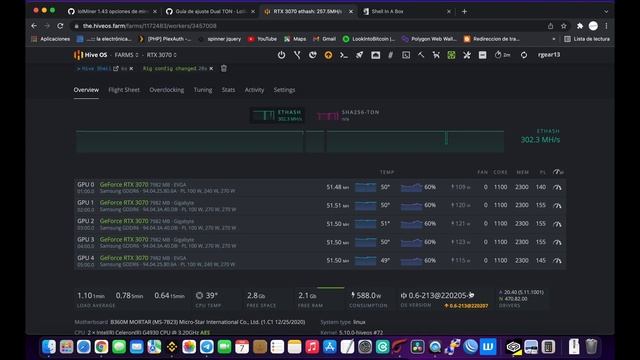Screen dimensions: 640x360
Task: Click the speedometer icon in GPU table header
Action: 558,172
